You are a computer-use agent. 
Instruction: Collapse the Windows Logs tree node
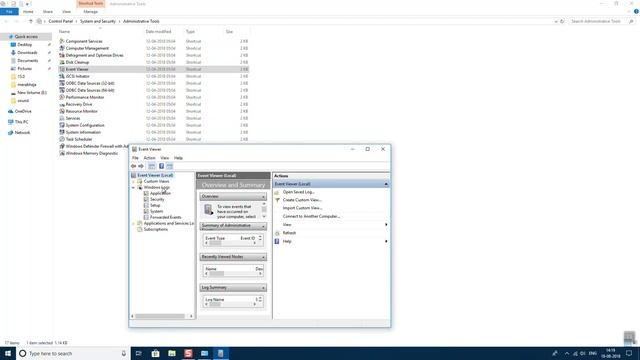point(133,187)
